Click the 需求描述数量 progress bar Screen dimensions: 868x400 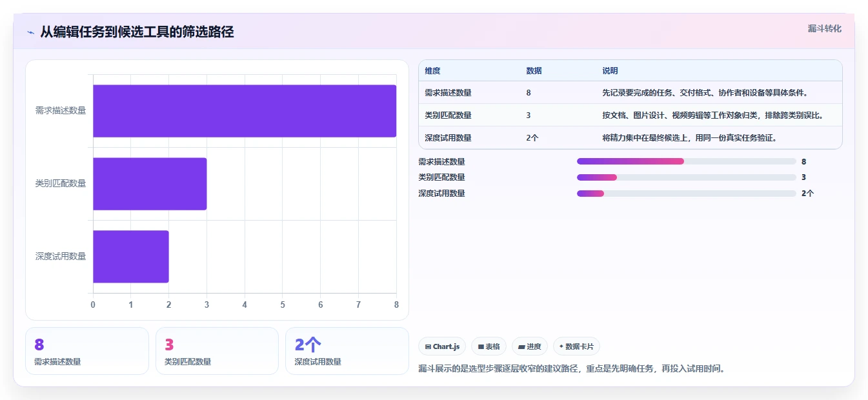coord(687,161)
